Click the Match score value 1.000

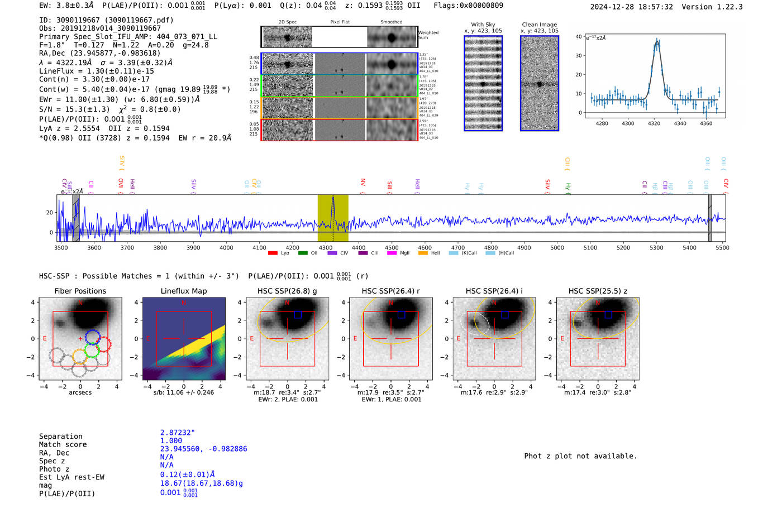click(171, 440)
